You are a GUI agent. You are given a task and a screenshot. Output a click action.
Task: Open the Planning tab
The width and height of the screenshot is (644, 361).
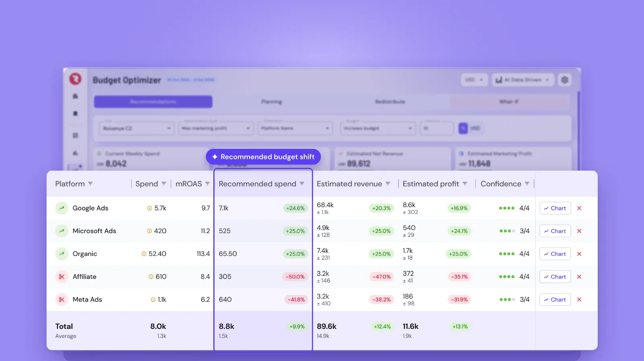coord(272,102)
